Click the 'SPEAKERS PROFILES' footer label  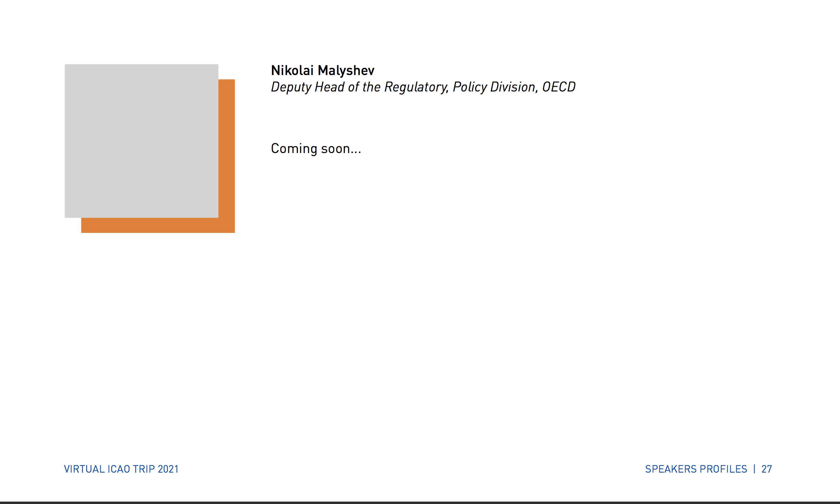pyautogui.click(x=696, y=469)
